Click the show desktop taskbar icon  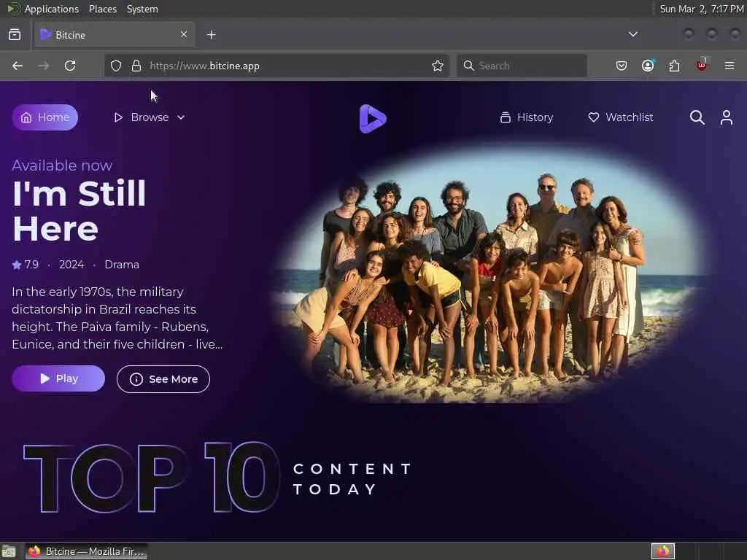(9, 551)
